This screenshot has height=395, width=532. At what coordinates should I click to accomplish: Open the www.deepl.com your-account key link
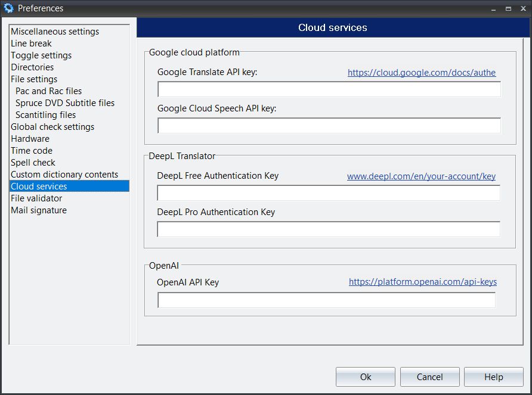tap(422, 176)
